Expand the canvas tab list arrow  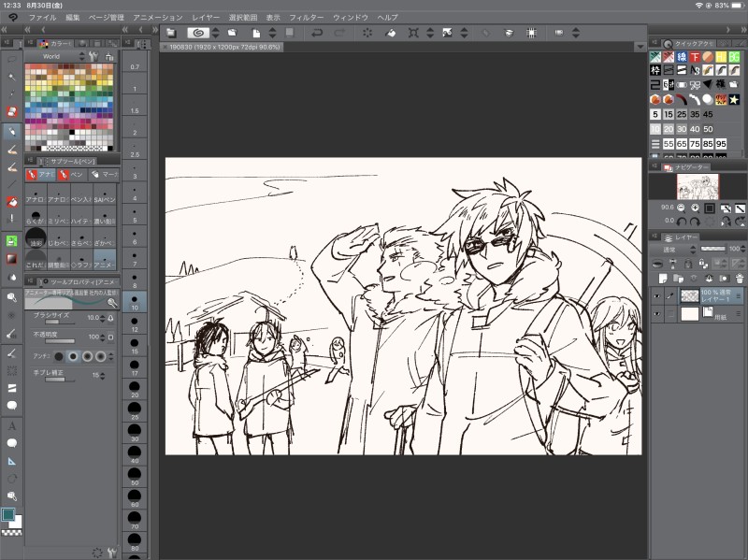640,47
